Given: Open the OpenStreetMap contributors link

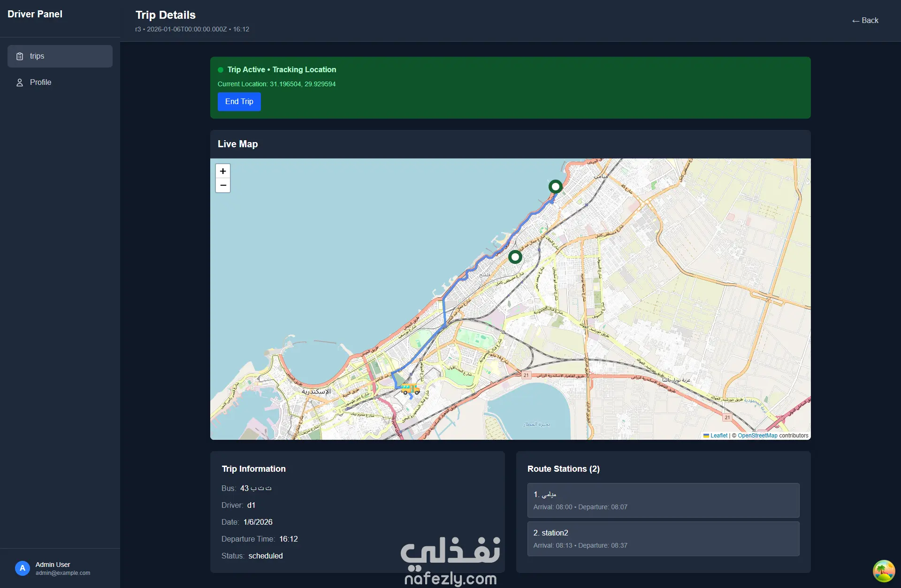Looking at the screenshot, I should pyautogui.click(x=757, y=436).
